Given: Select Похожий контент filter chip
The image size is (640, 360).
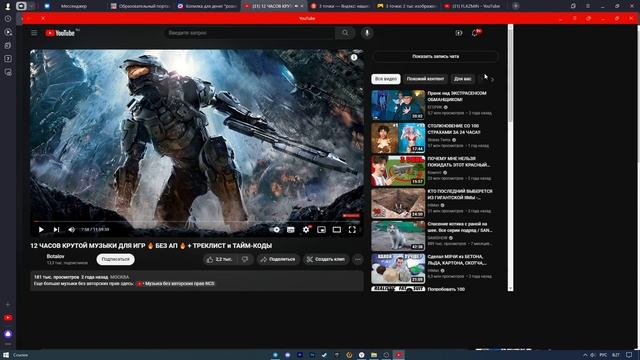Looking at the screenshot, I should click(425, 79).
